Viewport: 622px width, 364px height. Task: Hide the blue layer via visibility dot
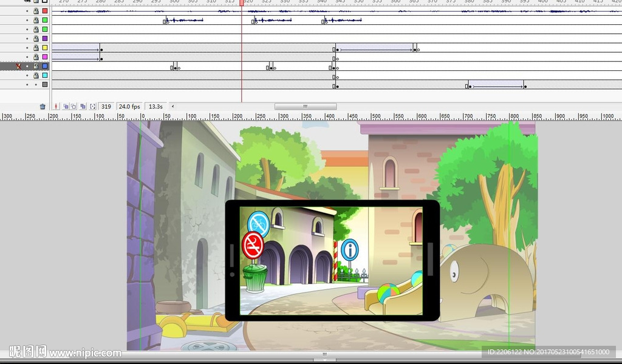pyautogui.click(x=27, y=66)
